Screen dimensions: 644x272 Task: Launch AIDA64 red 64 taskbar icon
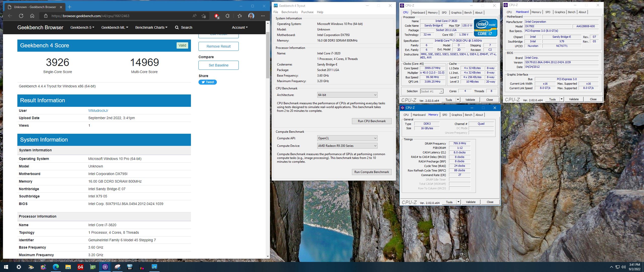(80, 267)
